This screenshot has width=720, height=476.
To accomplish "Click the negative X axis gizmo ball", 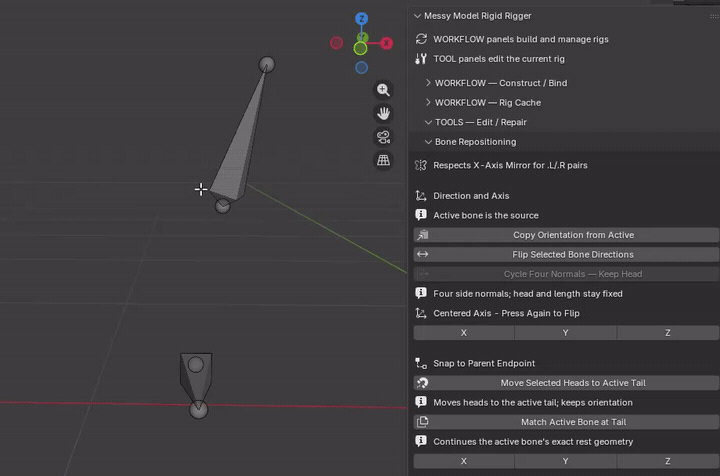I will 337,43.
